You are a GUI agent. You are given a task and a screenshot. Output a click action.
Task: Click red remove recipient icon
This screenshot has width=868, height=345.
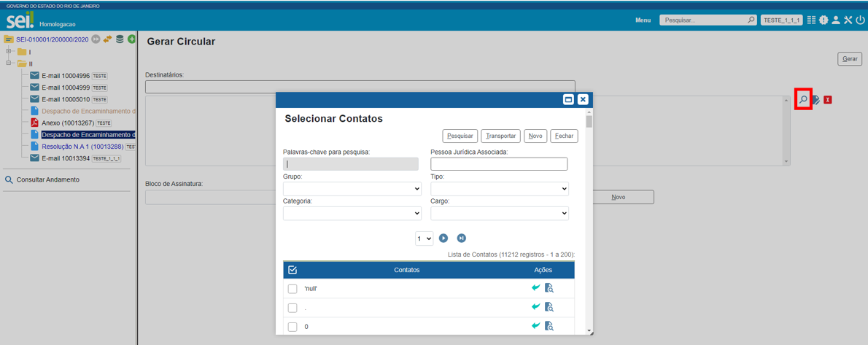pyautogui.click(x=828, y=99)
